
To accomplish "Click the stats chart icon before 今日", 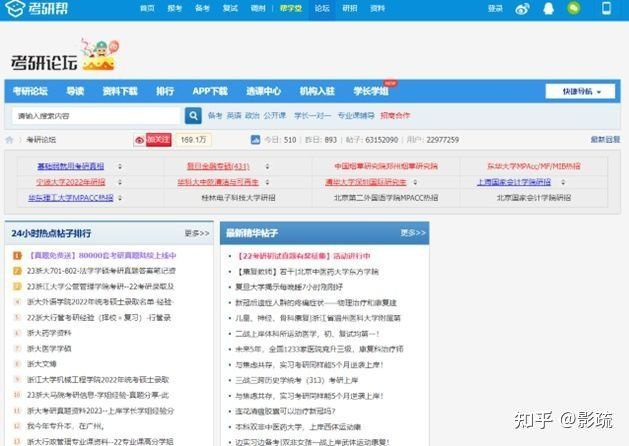I will 255,140.
